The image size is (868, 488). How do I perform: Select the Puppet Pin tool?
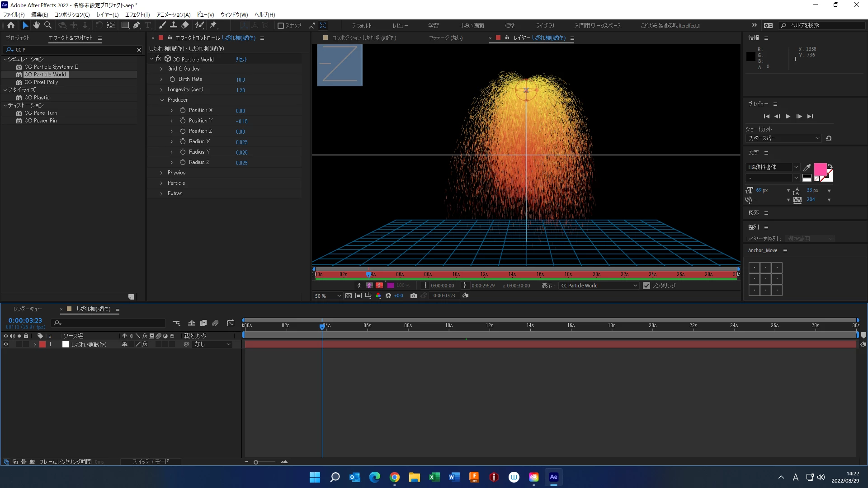[213, 25]
